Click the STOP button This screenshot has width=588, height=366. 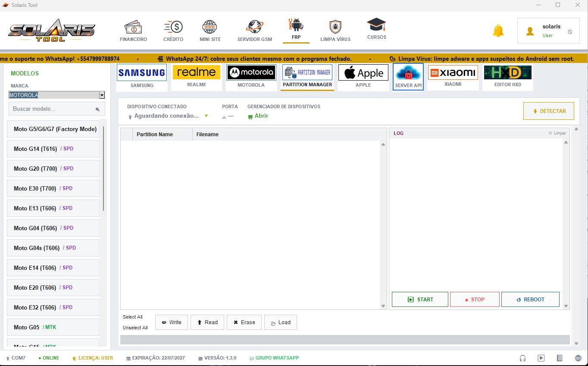coord(475,299)
